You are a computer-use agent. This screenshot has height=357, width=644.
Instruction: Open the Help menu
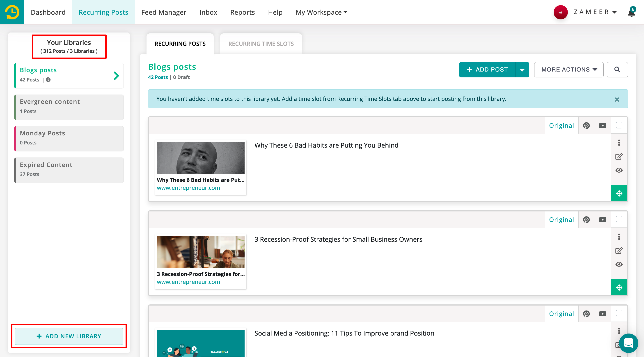pos(275,12)
